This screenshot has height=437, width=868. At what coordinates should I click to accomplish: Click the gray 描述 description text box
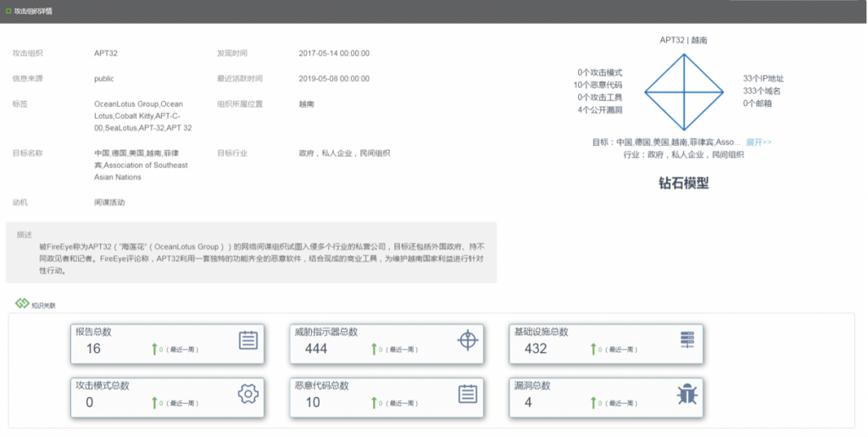251,253
